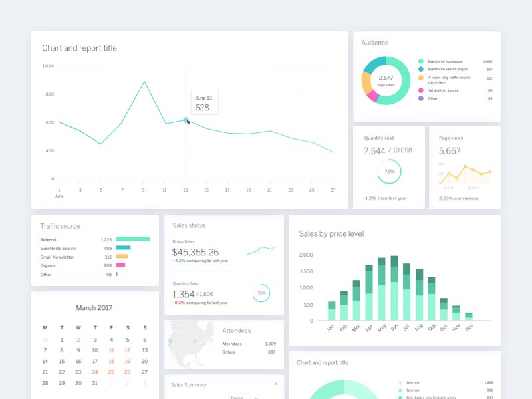Click the highlighted June 13 data point

tap(186, 120)
